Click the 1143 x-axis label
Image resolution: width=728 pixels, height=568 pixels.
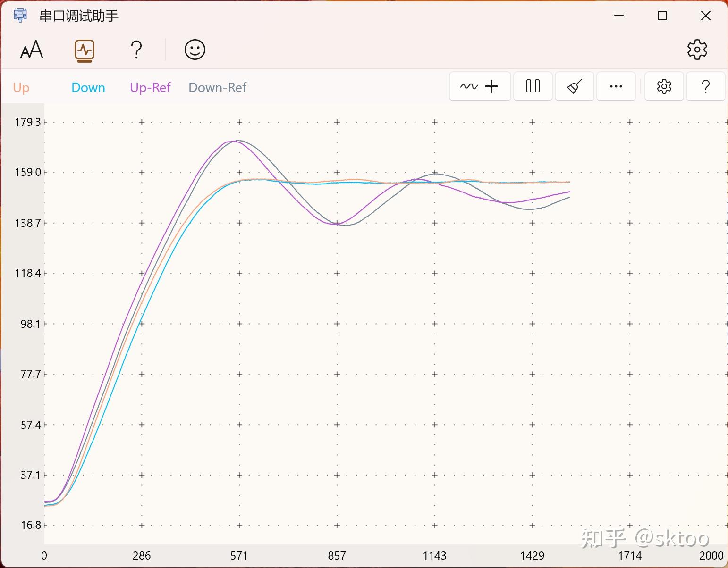pyautogui.click(x=435, y=556)
